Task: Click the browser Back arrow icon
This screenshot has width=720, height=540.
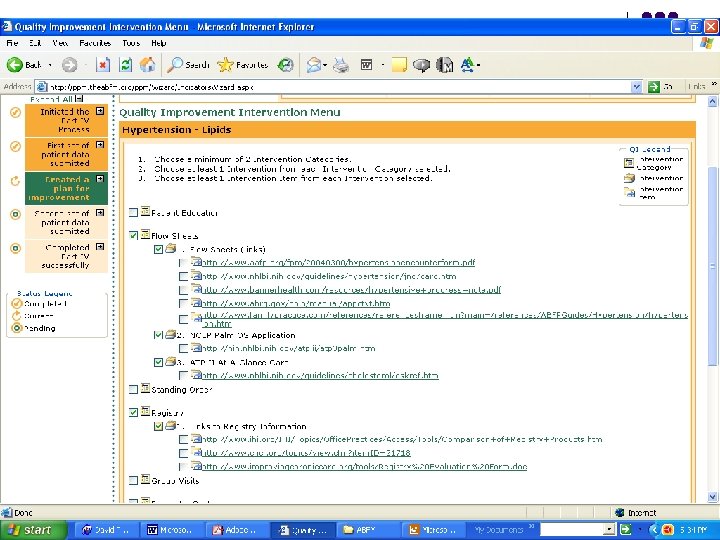Action: click(16, 65)
